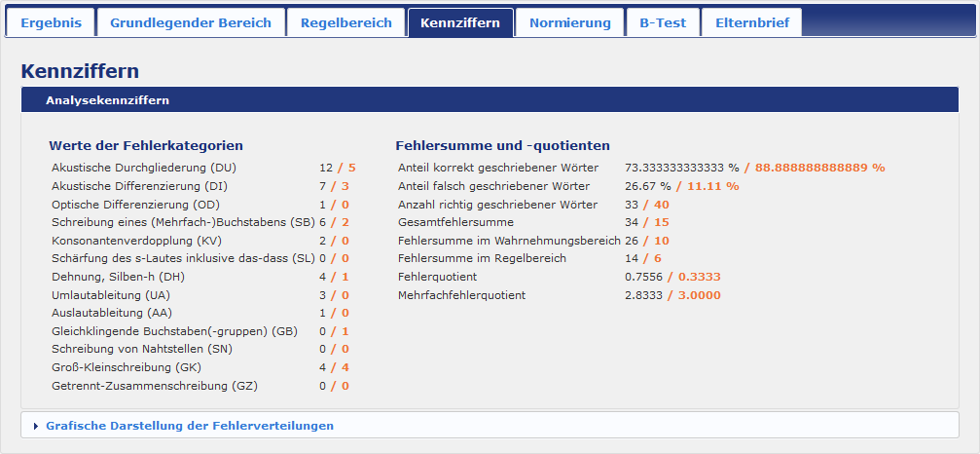Click the Konsonantenverdopplung (KV) row label
980x454 pixels.
click(x=134, y=241)
